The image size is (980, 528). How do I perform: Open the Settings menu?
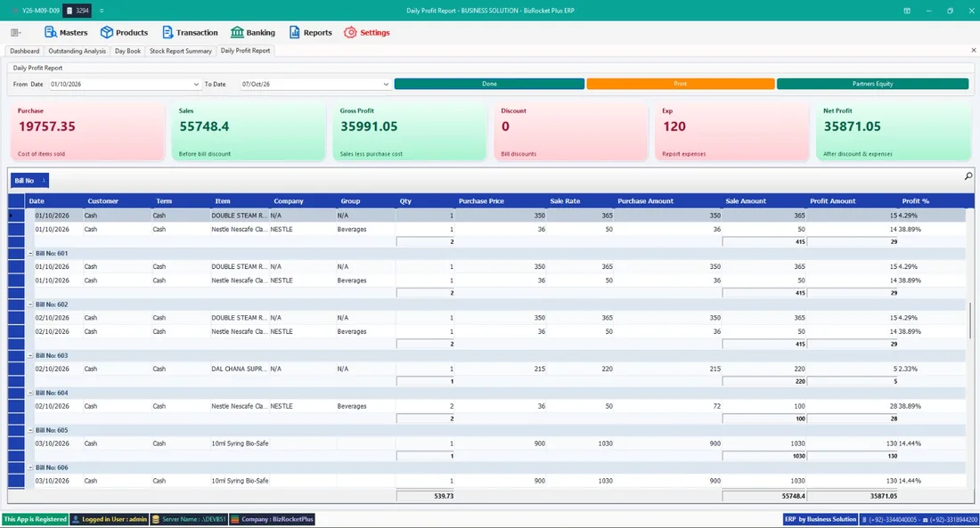click(367, 32)
